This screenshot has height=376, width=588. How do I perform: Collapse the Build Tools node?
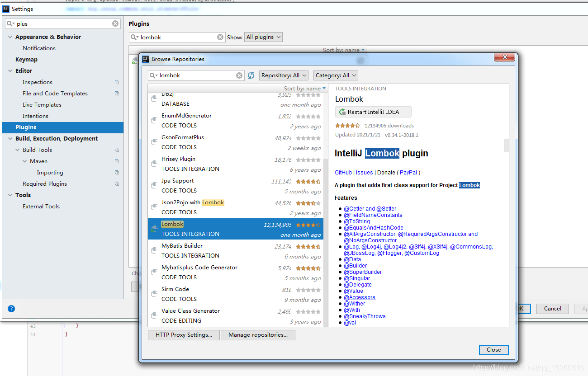pyautogui.click(x=18, y=150)
